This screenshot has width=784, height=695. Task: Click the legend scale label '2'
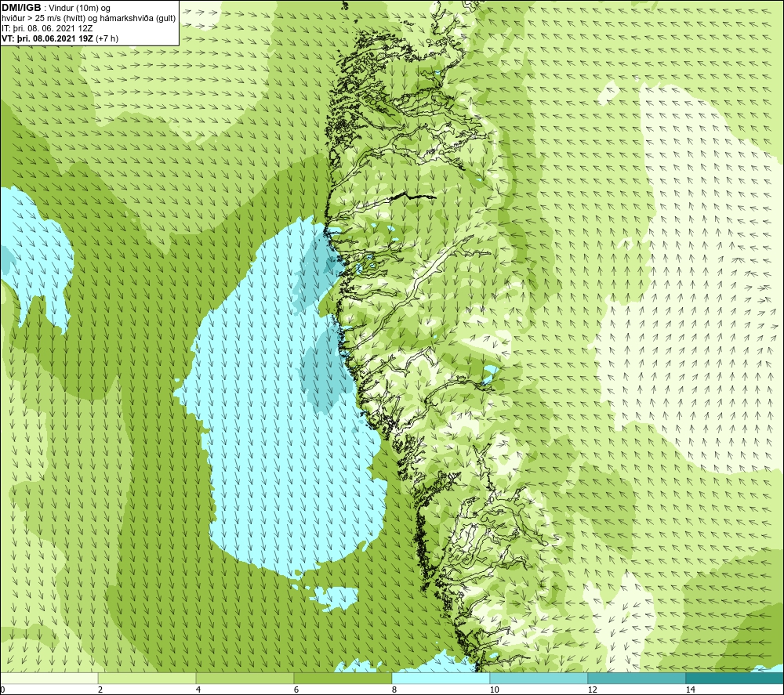click(100, 690)
